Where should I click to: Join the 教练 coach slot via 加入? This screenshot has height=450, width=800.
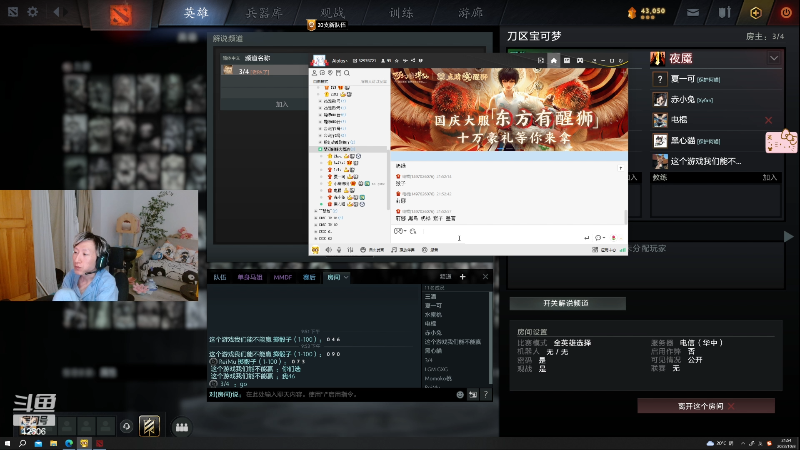coord(769,178)
